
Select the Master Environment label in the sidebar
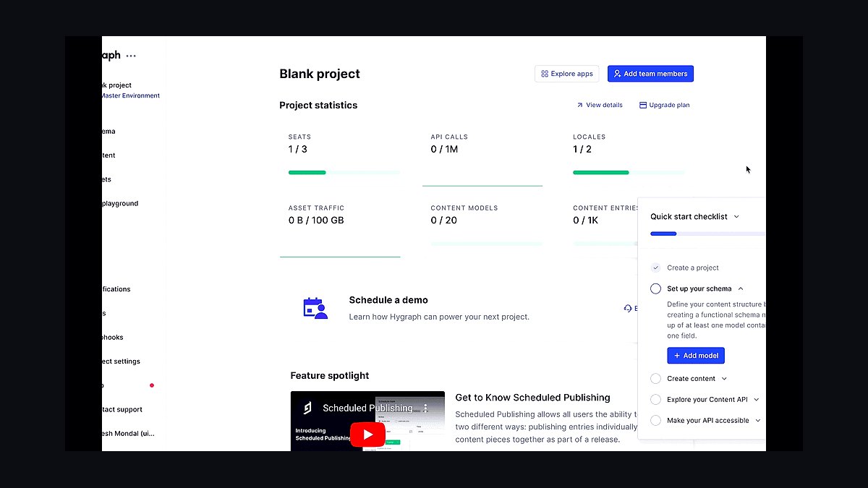130,95
